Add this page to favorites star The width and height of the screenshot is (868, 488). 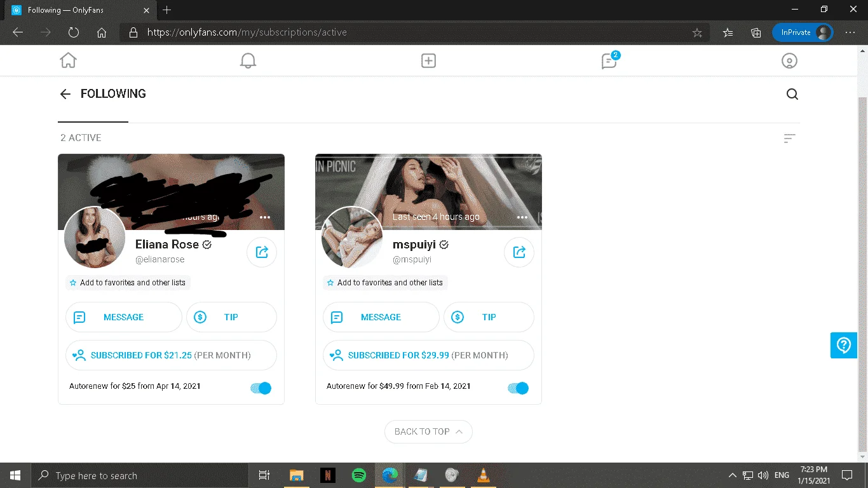click(x=697, y=32)
